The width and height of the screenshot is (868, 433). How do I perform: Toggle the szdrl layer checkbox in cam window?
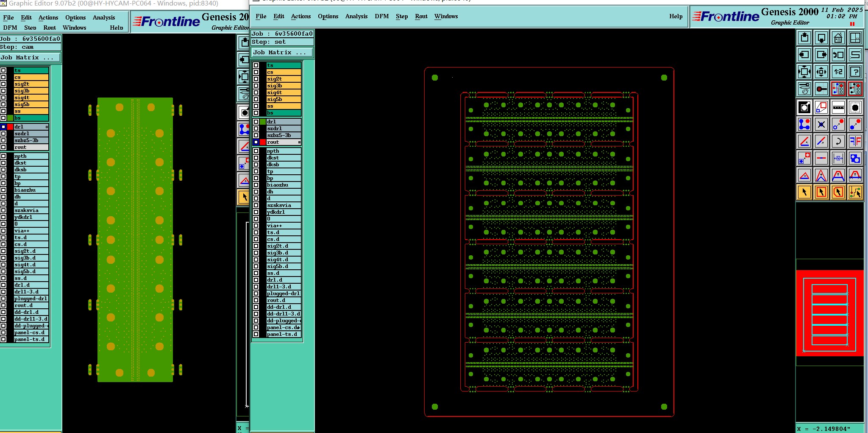point(3,134)
